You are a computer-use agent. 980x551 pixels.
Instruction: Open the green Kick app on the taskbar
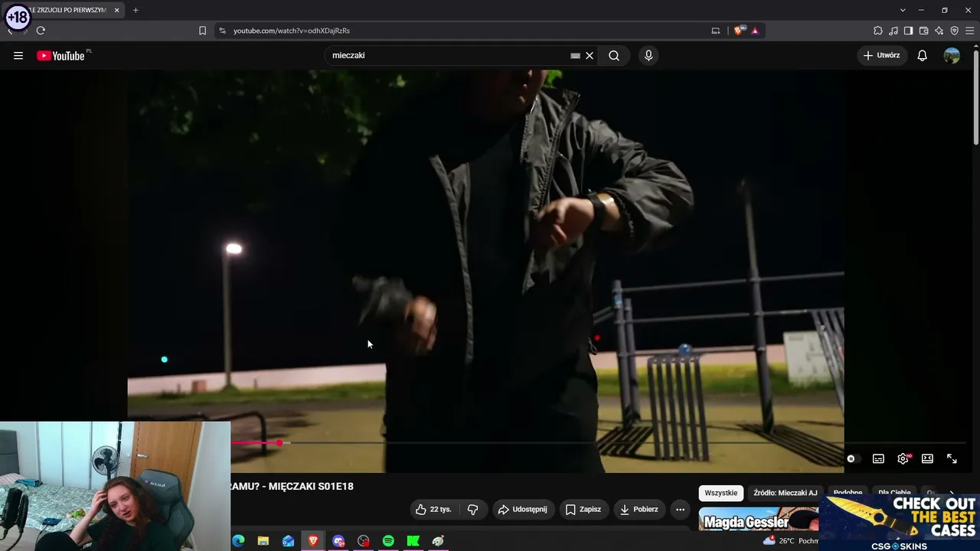point(413,541)
